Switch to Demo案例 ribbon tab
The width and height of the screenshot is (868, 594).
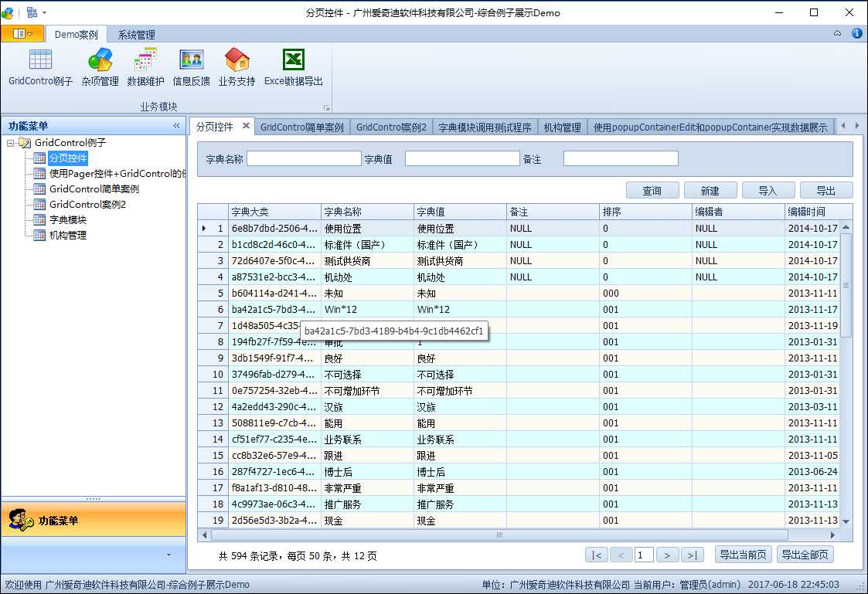77,34
